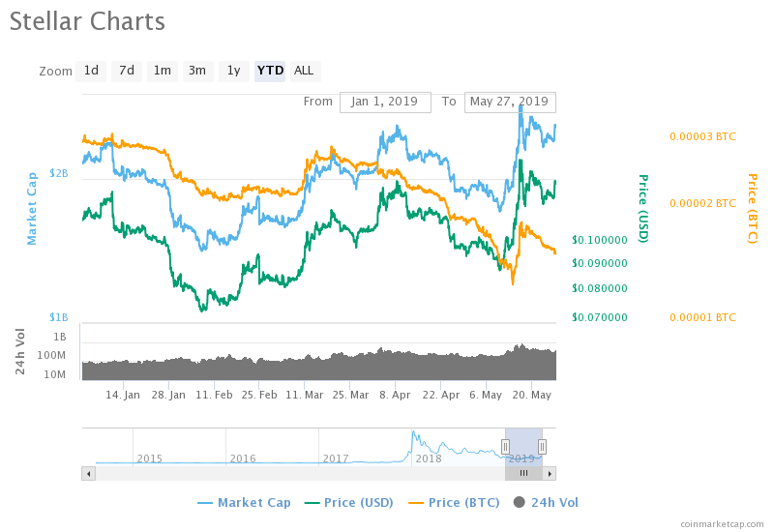Click the From date field Jan 1, 2019
Screen dimensions: 774x532
coord(385,103)
